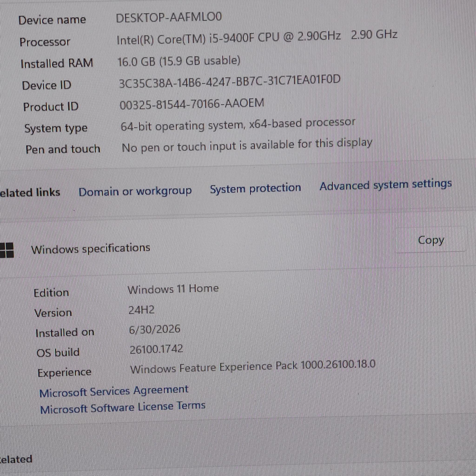
Task: Click the OS build label
Action: (x=58, y=352)
